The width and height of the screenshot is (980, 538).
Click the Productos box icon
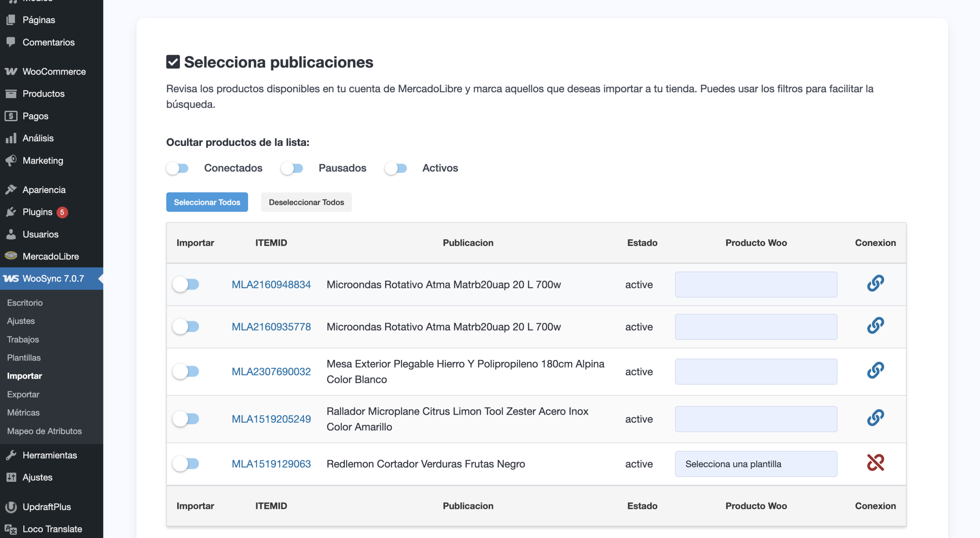pyautogui.click(x=11, y=93)
